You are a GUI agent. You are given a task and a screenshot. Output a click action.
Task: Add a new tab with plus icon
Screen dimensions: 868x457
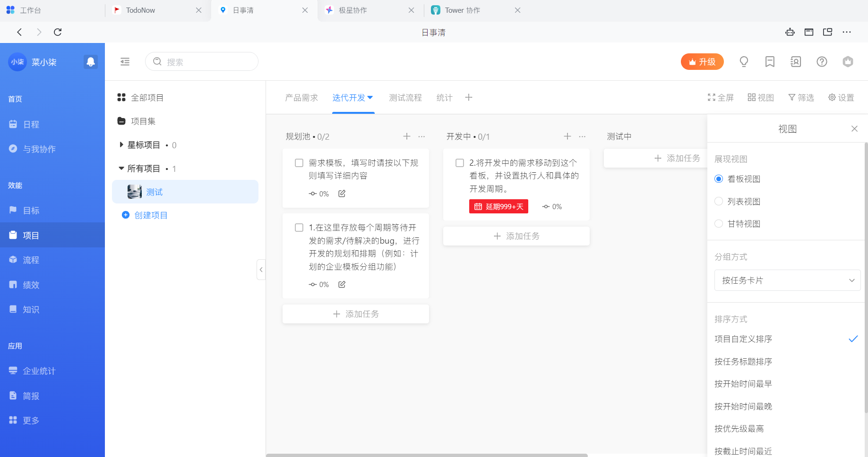coord(469,97)
